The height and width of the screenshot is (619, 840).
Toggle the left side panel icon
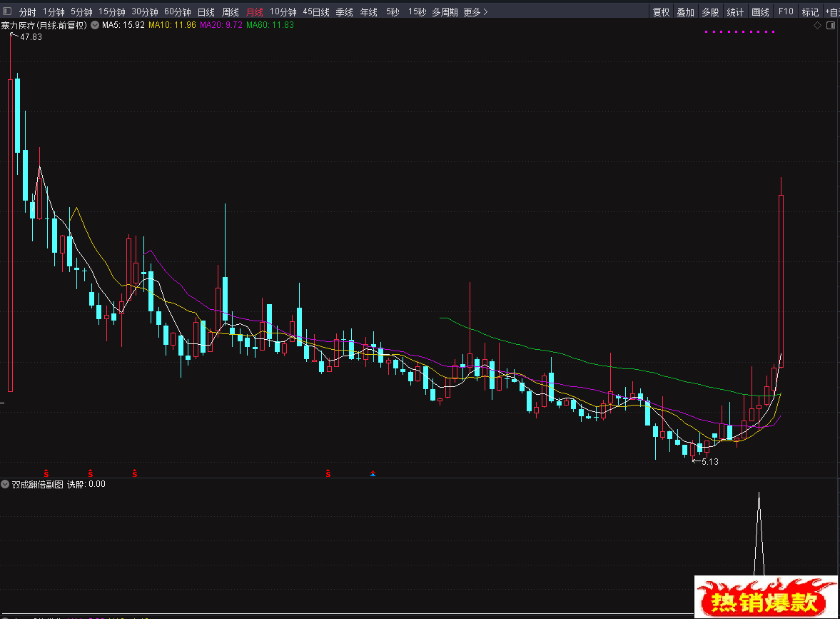pos(7,11)
